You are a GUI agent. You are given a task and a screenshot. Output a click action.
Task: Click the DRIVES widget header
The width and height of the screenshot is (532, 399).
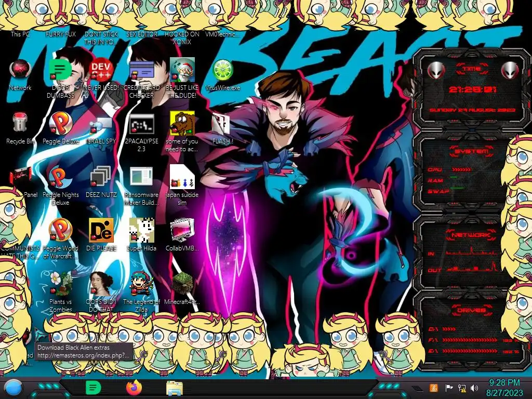(471, 310)
